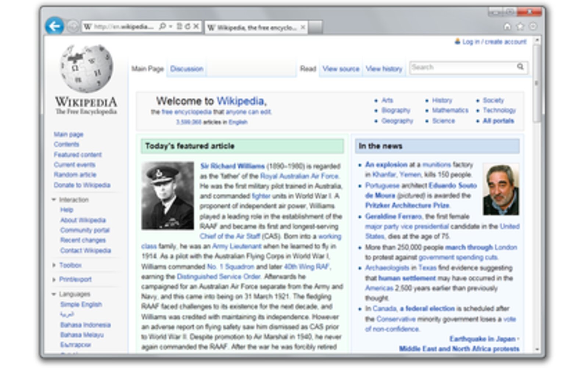Open the View history tab
The image size is (588, 368).
[384, 69]
